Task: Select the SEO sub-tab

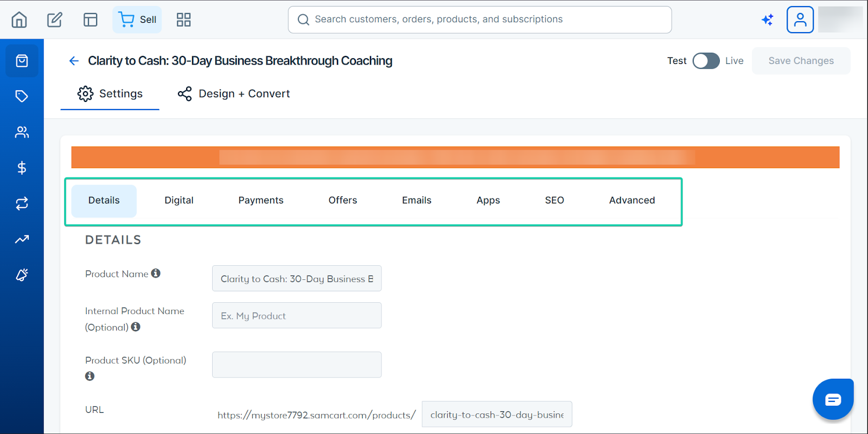Action: click(x=554, y=201)
